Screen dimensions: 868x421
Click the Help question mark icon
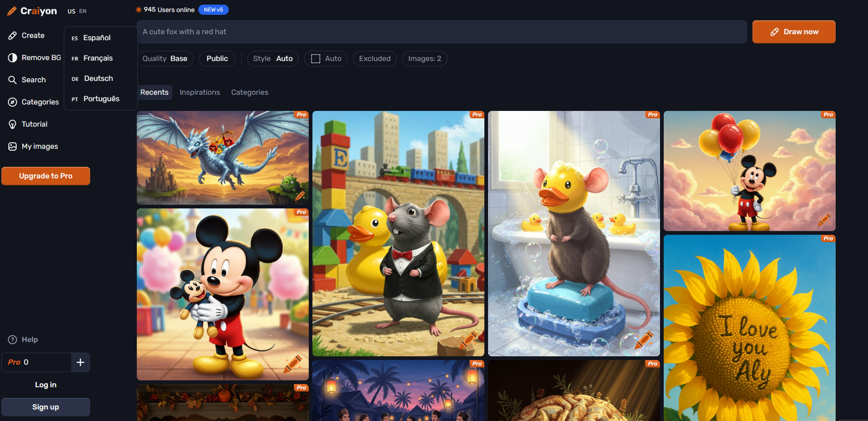(x=12, y=340)
